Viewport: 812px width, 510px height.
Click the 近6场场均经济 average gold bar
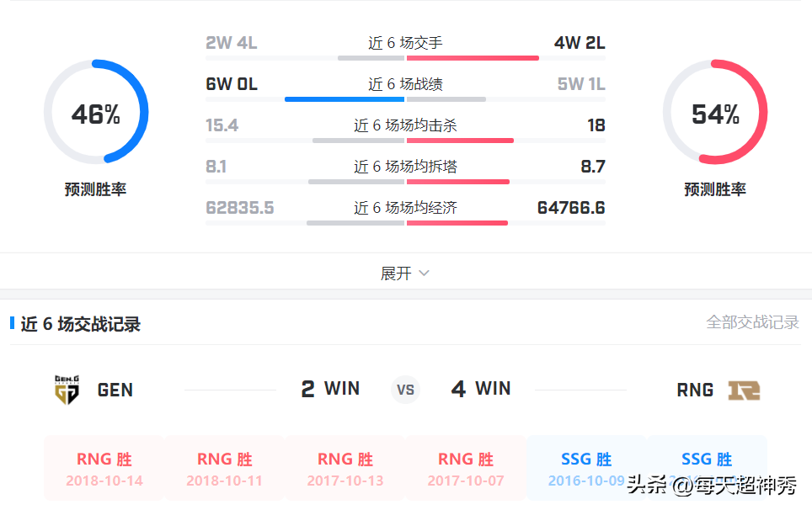[405, 224]
